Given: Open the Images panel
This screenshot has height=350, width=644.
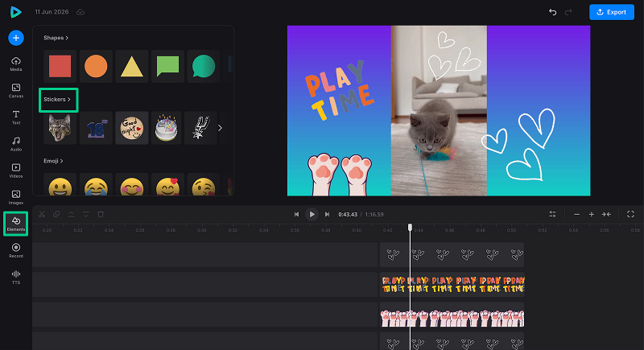Looking at the screenshot, I should (x=16, y=197).
